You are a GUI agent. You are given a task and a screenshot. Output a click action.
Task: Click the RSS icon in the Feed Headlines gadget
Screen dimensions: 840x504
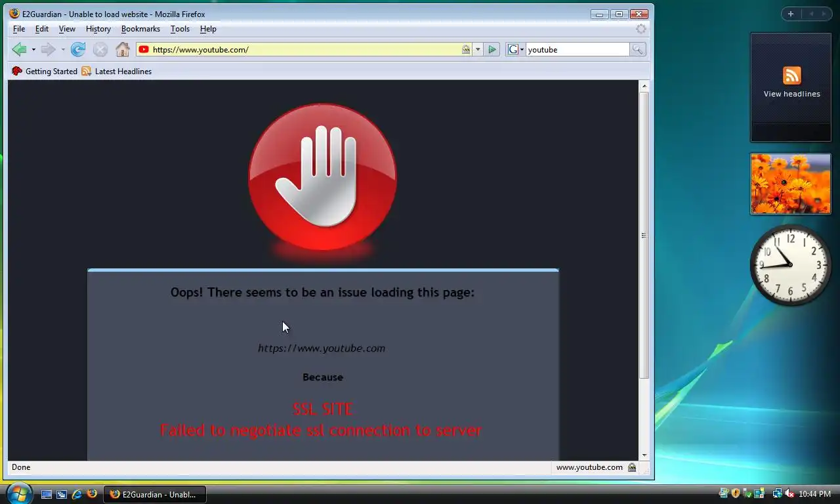[x=791, y=75]
